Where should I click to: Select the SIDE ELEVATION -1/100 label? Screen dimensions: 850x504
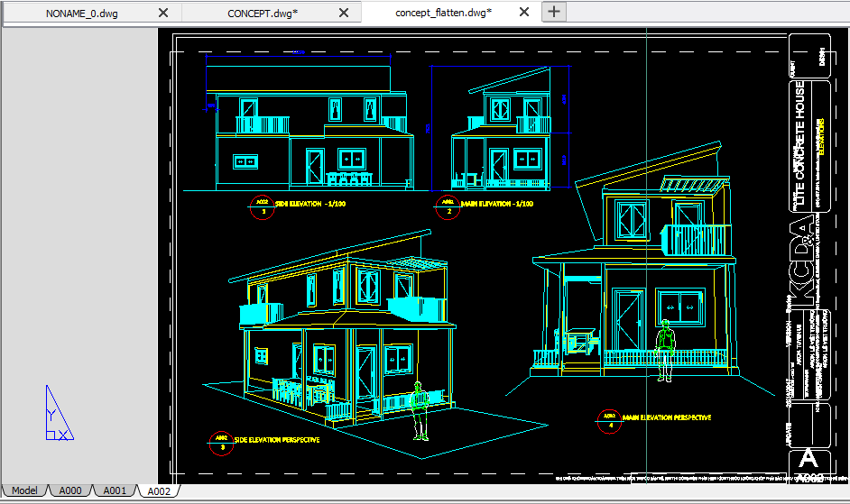click(310, 204)
